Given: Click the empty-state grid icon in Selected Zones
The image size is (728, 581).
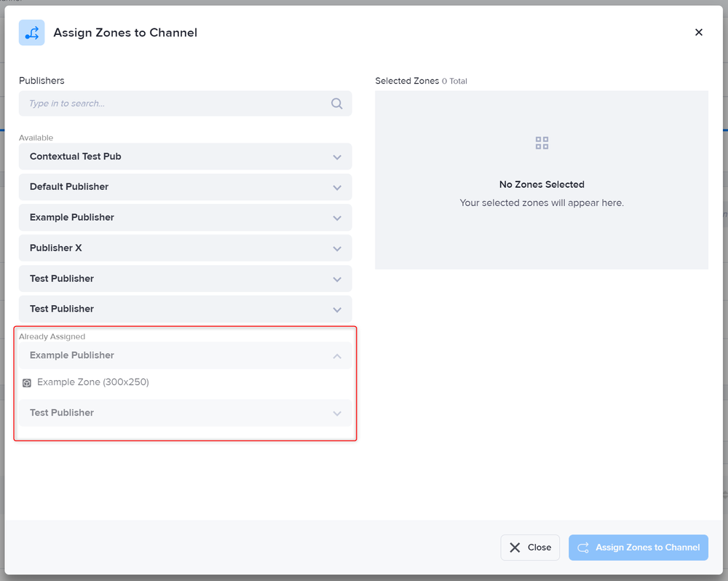Looking at the screenshot, I should click(542, 143).
